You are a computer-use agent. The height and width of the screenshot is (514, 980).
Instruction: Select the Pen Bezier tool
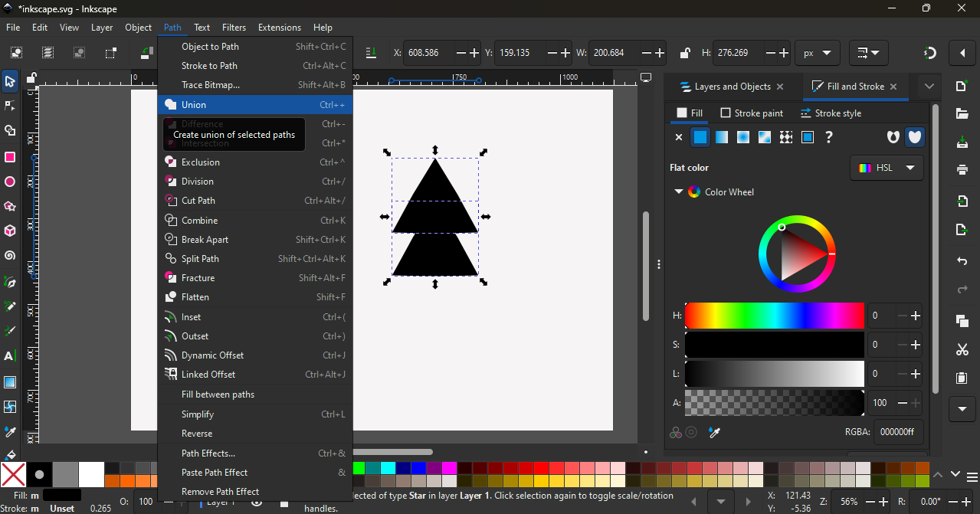(x=10, y=282)
